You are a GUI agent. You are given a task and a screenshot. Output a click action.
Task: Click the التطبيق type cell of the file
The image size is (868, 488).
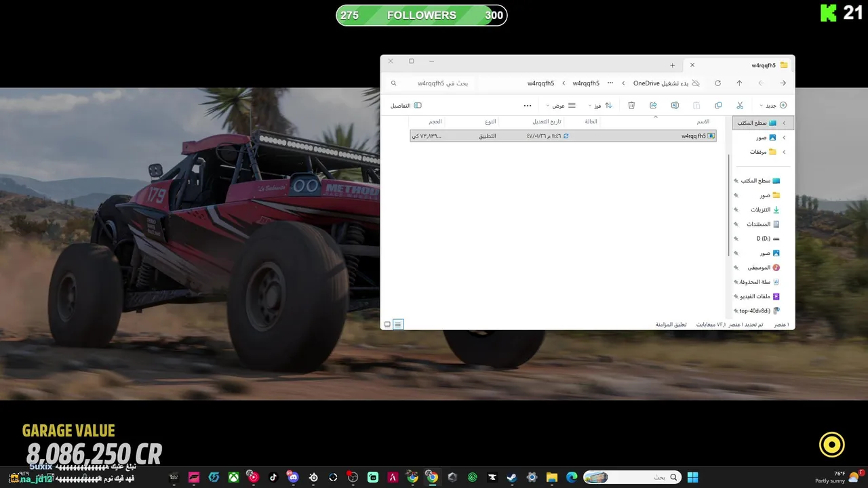488,136
